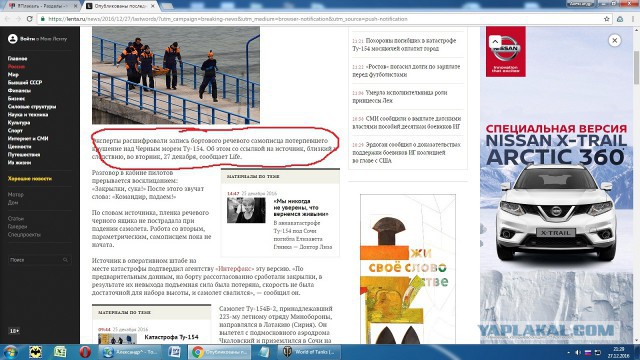
Task: Open the Excel taskbar icon
Action: 60,352
